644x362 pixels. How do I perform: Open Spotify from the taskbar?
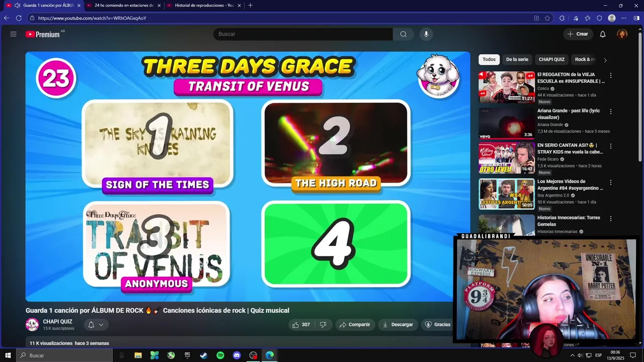coord(220,355)
